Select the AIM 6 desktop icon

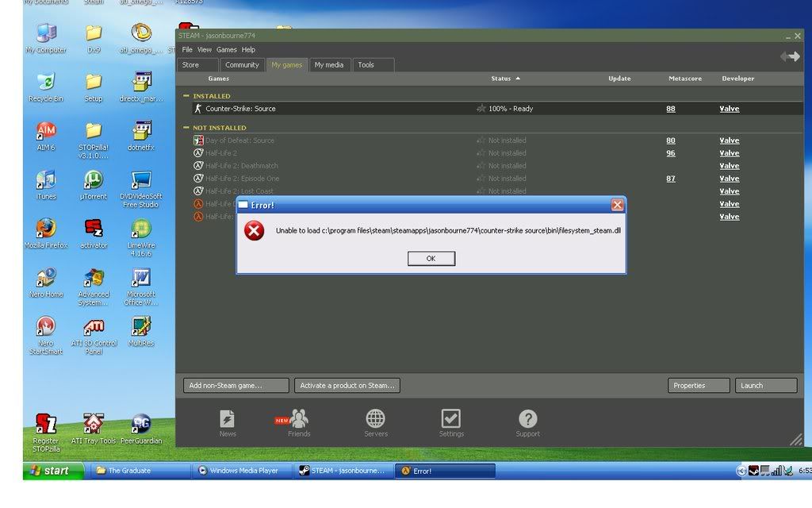pos(46,136)
